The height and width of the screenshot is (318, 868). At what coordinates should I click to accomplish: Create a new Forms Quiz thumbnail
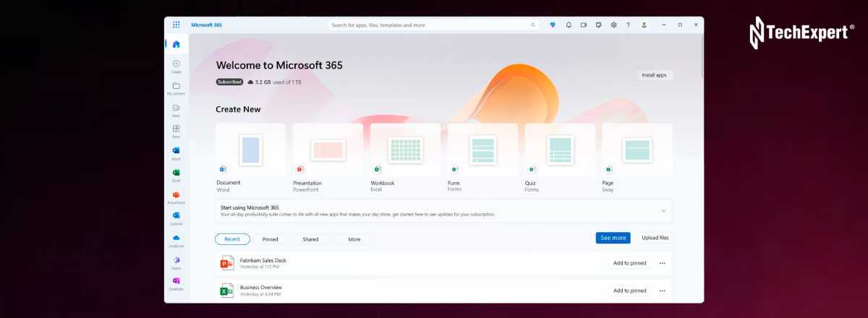[560, 150]
